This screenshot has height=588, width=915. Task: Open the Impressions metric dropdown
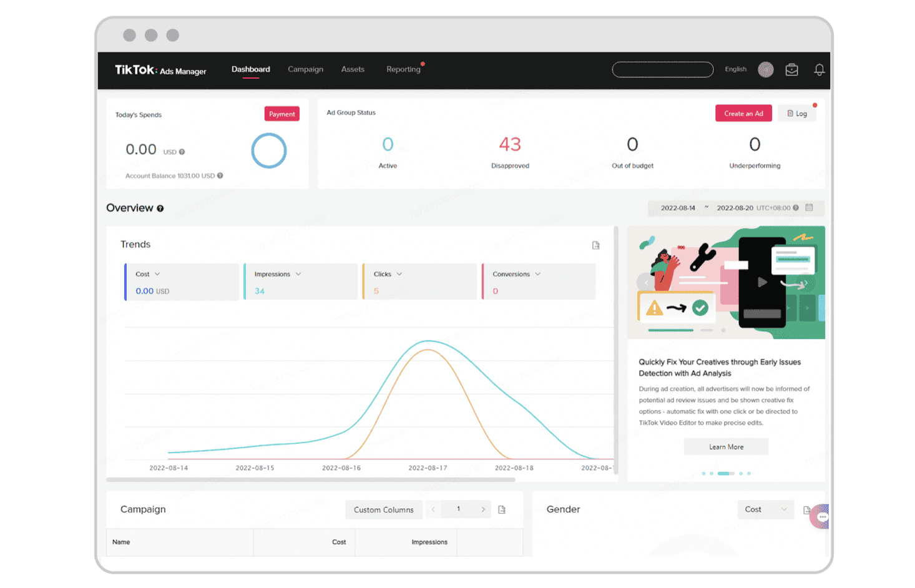(x=278, y=274)
